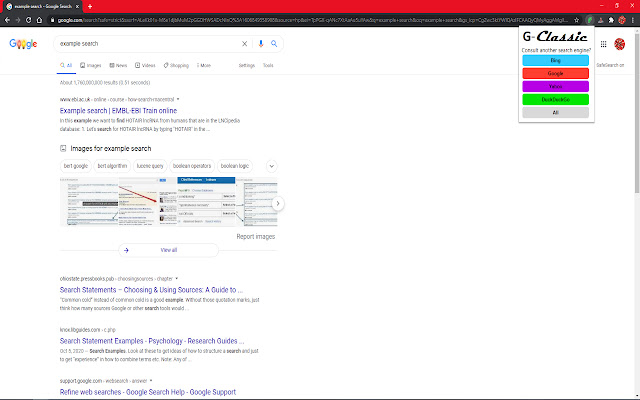This screenshot has width=640, height=400.
Task: Select the bert algorithm chip
Action: click(112, 166)
